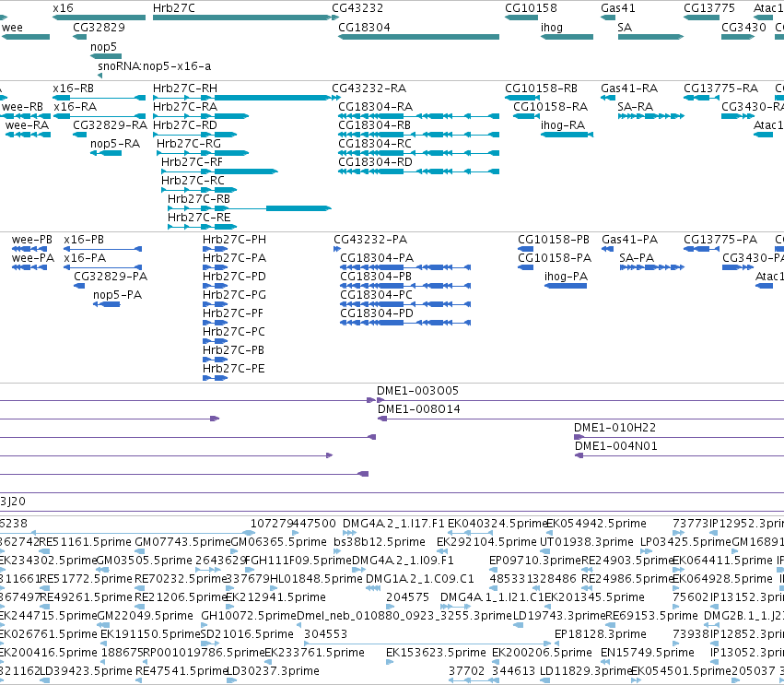Click the Hrb27C-RH transcript label
This screenshot has height=685, width=784.
tap(185, 89)
